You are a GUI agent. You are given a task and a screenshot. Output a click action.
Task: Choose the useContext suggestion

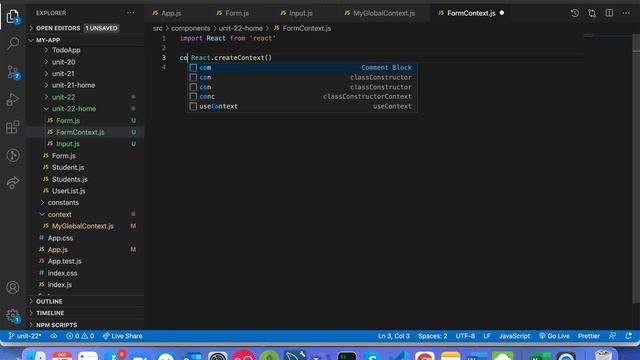point(302,107)
